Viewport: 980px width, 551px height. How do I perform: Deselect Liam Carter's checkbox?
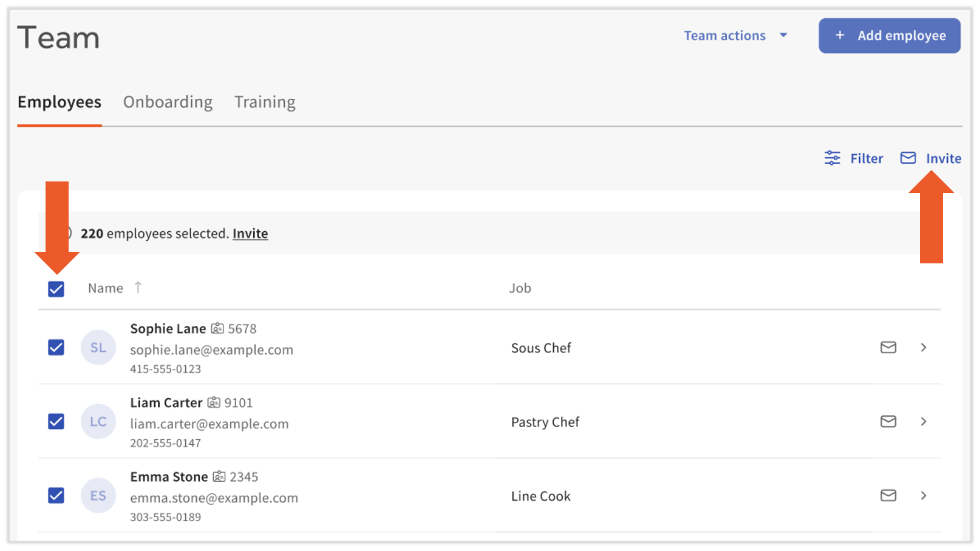pos(56,421)
